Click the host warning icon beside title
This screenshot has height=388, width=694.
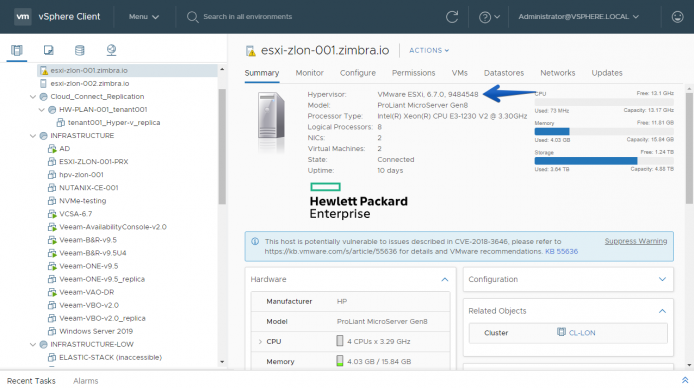click(251, 51)
